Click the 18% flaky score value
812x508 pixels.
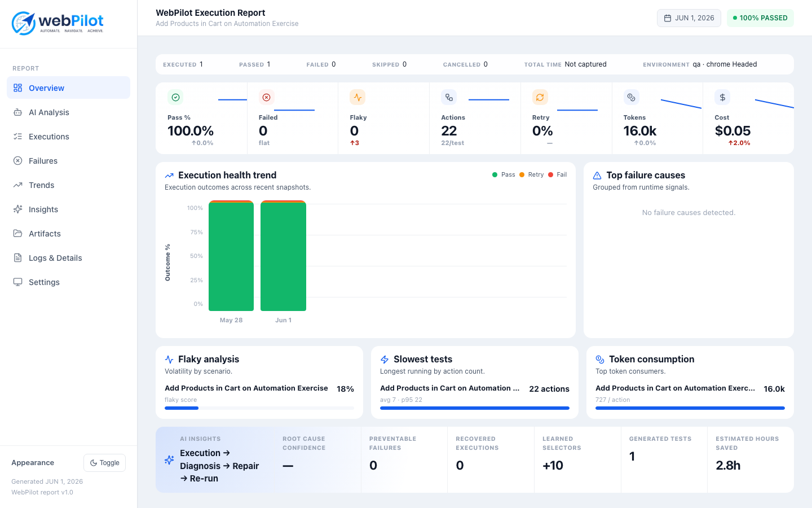(x=345, y=389)
